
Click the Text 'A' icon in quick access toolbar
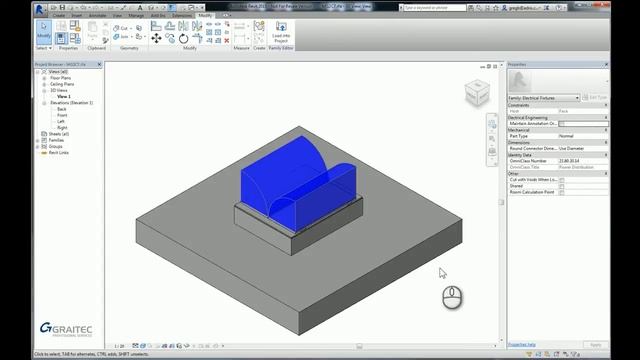[140, 8]
